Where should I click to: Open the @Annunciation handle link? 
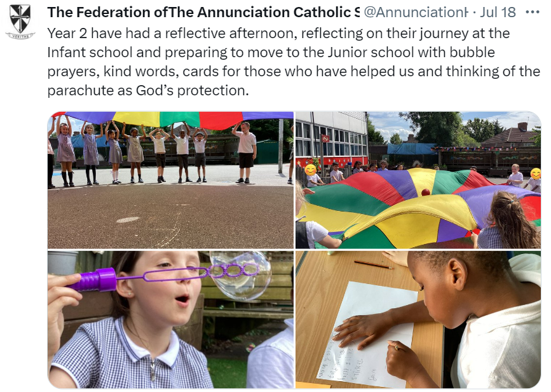(416, 12)
